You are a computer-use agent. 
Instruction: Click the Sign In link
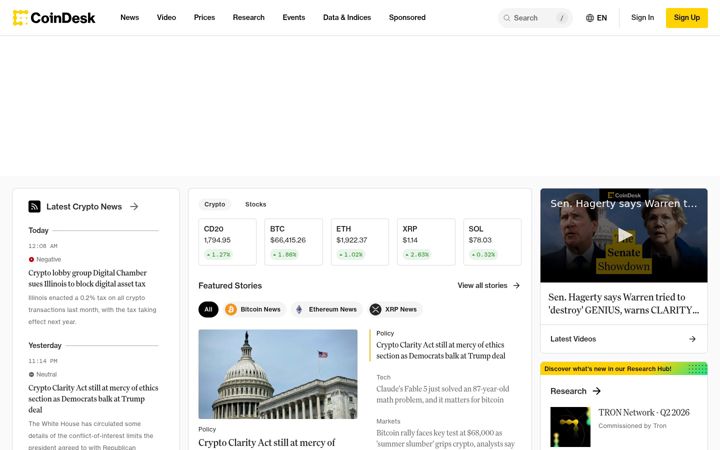[x=642, y=17]
